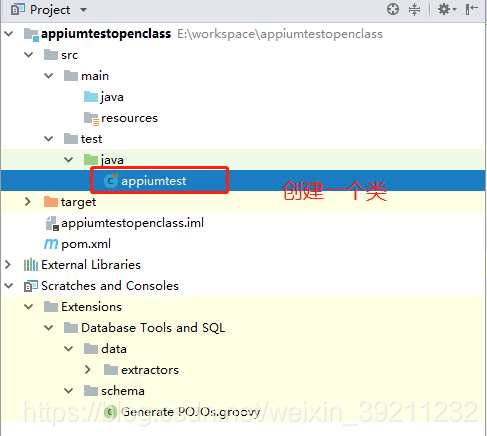Click the Extensions folder icon
This screenshot has width=487, height=436.
[x=51, y=307]
